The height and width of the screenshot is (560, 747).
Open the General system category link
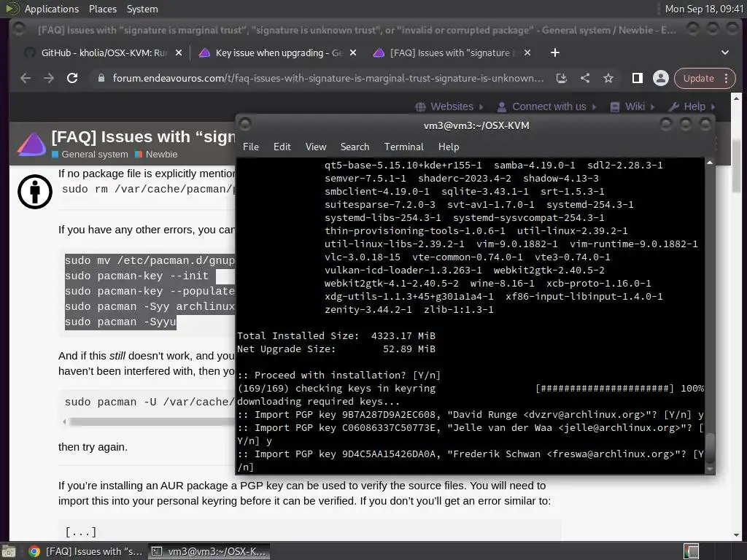90,155
